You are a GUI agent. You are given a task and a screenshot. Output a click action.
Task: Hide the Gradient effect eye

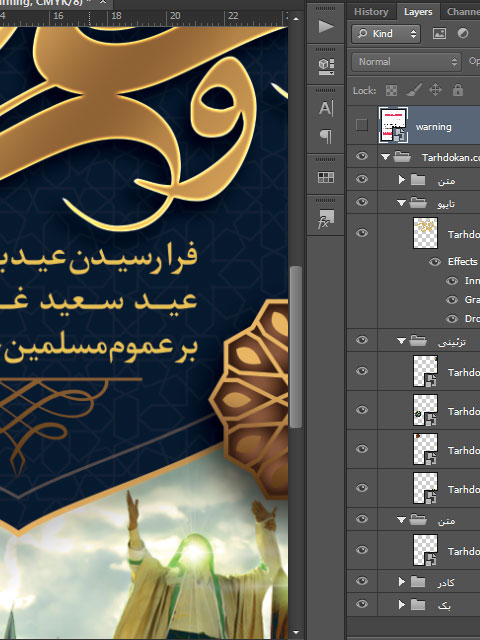pyautogui.click(x=451, y=300)
